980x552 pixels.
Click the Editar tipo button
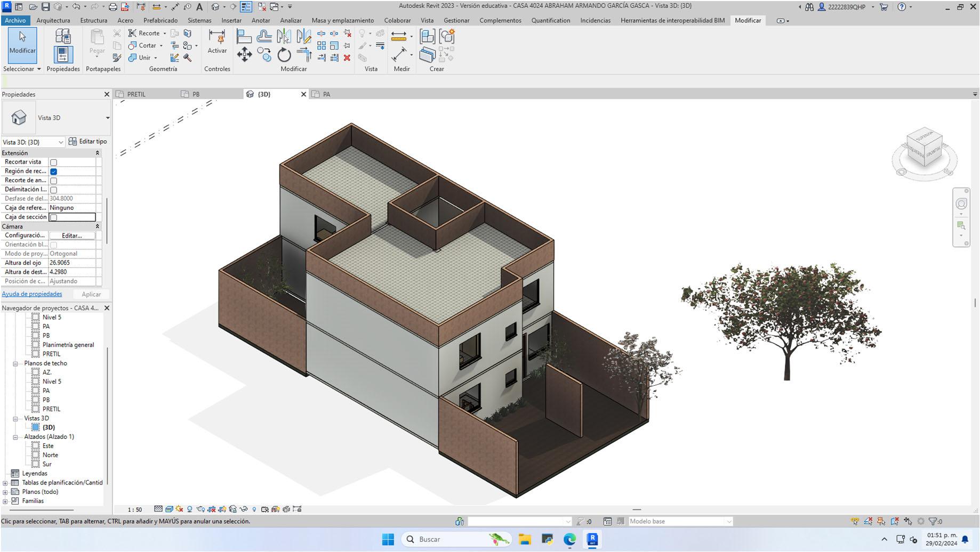88,142
